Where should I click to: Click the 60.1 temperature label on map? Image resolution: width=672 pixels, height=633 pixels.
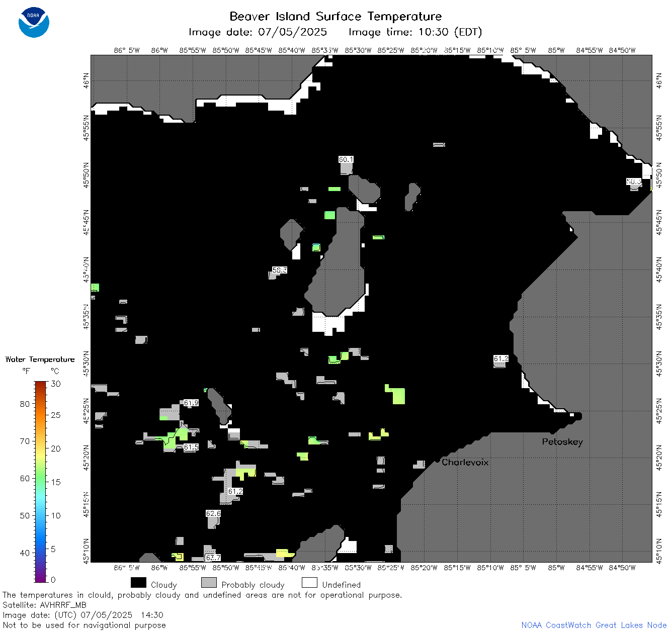coord(346,159)
